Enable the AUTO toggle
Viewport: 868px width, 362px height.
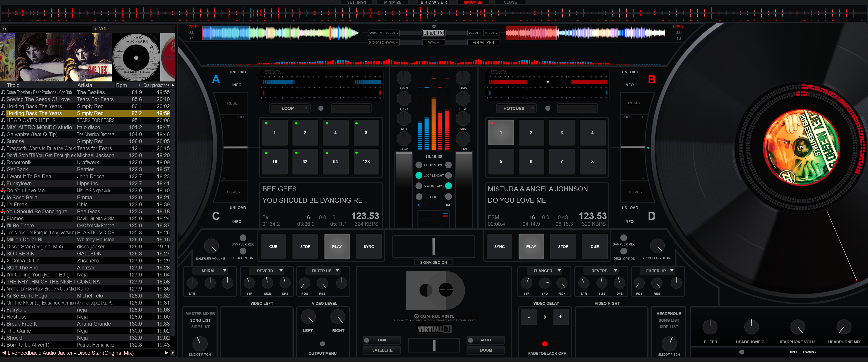(485, 340)
